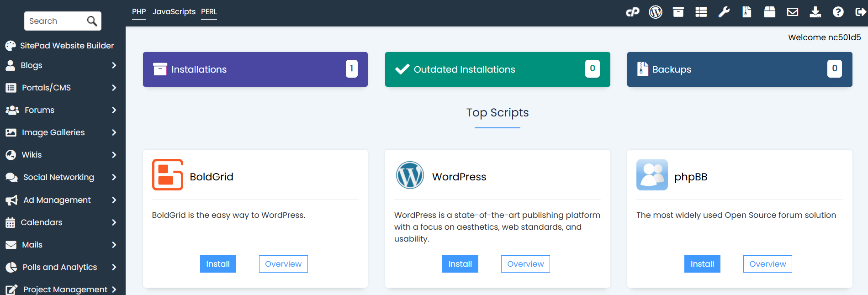Click the Top Scripts heading
This screenshot has width=868, height=295.
[498, 113]
